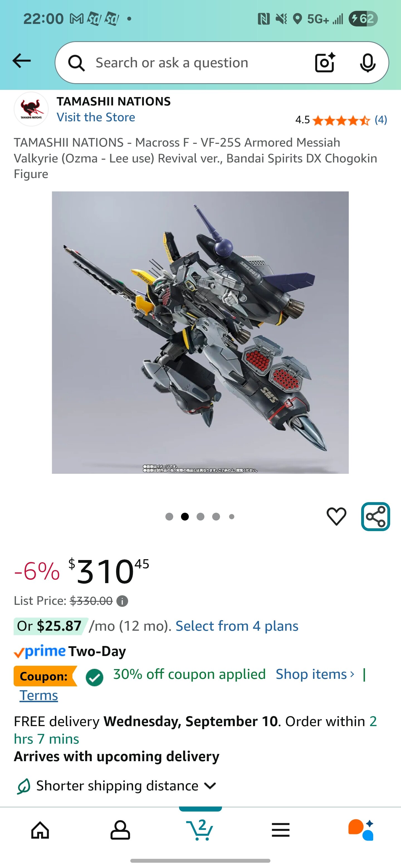The height and width of the screenshot is (868, 401).
Task: Expand Shorter shipping distance dropdown
Action: point(116,785)
